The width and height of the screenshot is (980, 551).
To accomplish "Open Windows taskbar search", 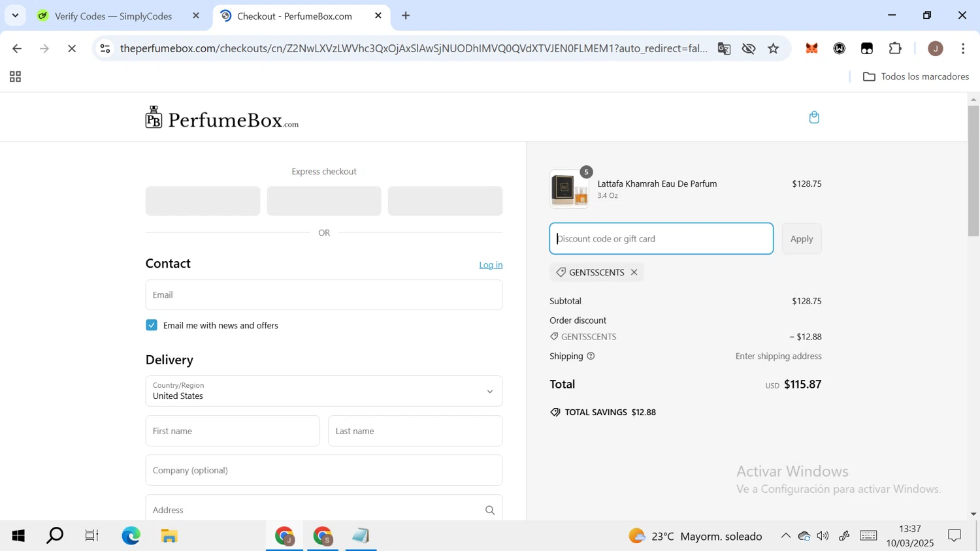I will (x=55, y=536).
